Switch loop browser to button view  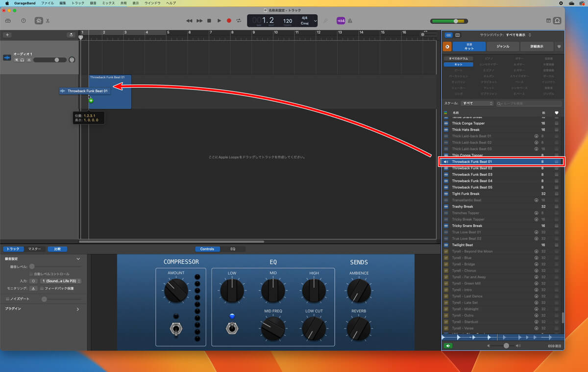click(x=449, y=35)
